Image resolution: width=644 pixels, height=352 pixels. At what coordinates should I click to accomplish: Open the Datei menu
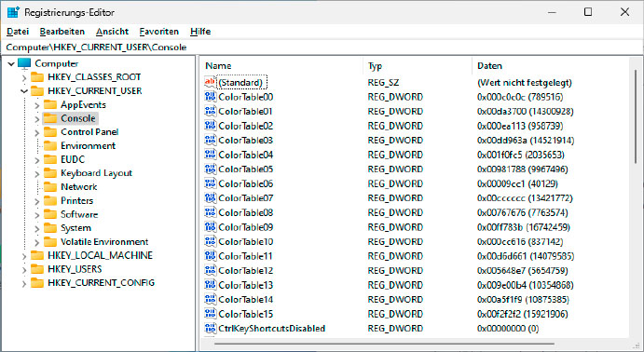18,32
